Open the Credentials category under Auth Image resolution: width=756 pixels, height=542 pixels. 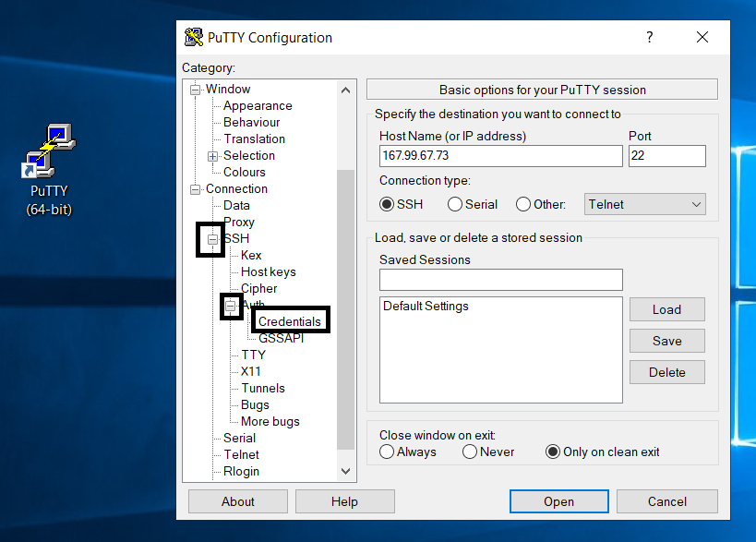tap(289, 321)
